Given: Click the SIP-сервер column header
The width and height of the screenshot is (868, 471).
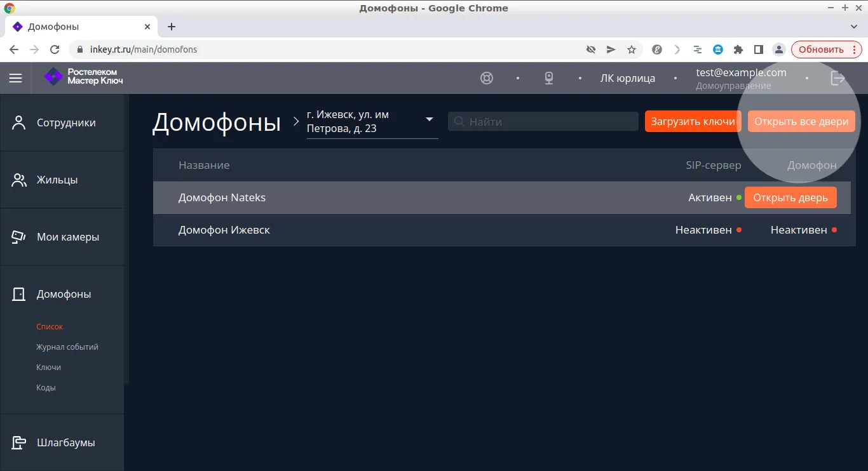Looking at the screenshot, I should click(x=714, y=165).
